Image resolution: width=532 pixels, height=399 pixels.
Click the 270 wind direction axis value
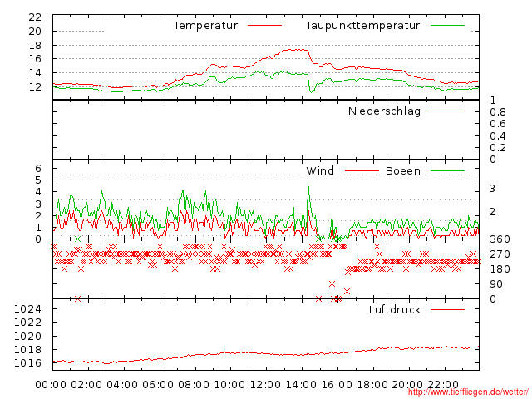[x=500, y=254]
